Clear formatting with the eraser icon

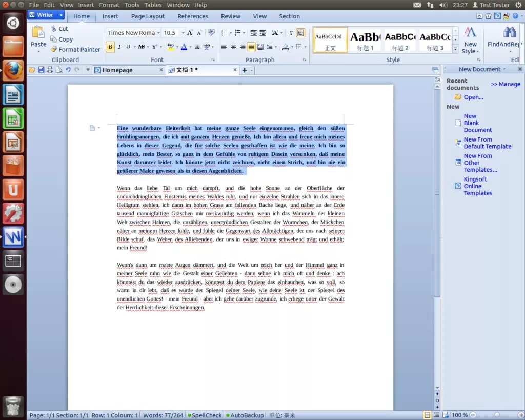(x=211, y=32)
